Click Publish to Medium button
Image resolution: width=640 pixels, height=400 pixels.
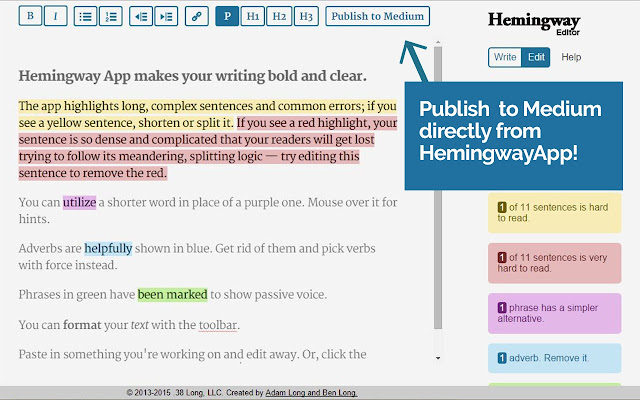[x=378, y=16]
